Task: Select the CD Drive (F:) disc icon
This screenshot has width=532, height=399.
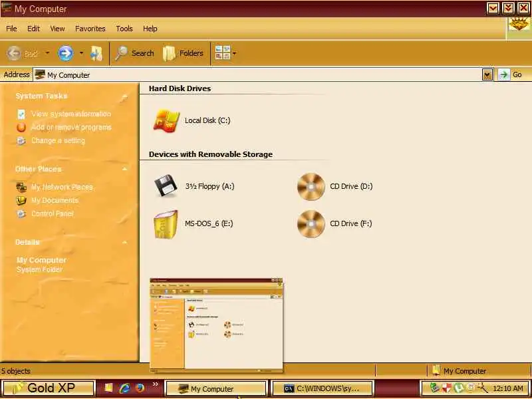Action: click(x=311, y=223)
